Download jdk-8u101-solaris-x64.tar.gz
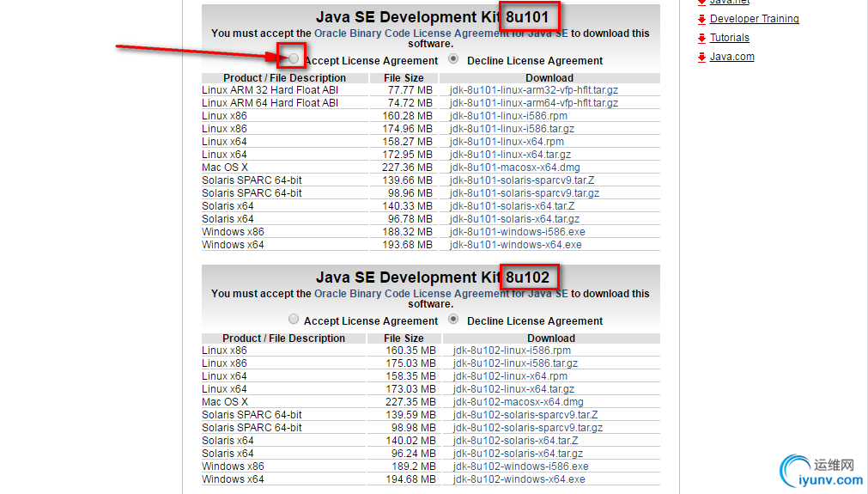Image resolution: width=868 pixels, height=494 pixels. (x=514, y=219)
